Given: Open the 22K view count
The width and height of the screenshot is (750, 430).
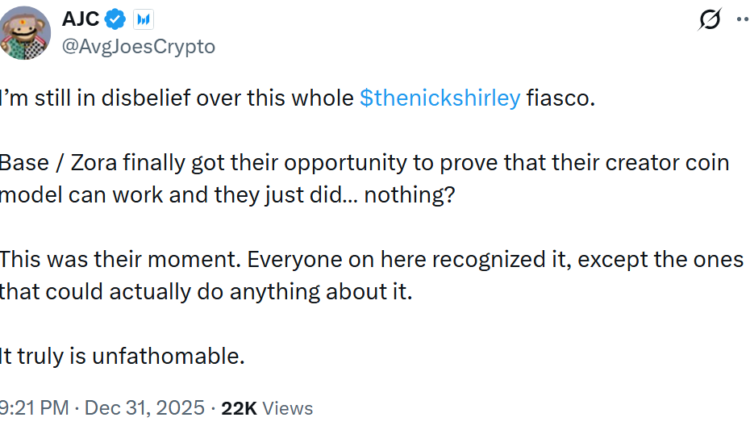Looking at the screenshot, I should (241, 408).
